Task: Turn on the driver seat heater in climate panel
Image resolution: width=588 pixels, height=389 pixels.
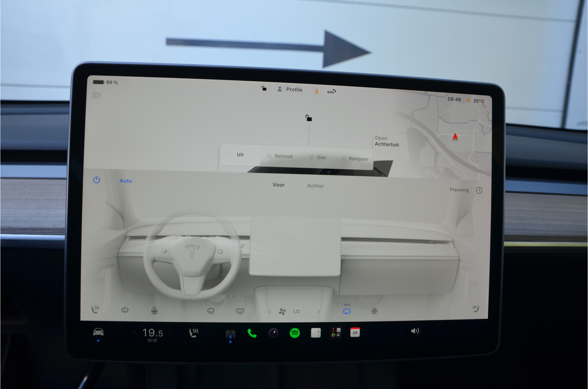Action: click(95, 309)
